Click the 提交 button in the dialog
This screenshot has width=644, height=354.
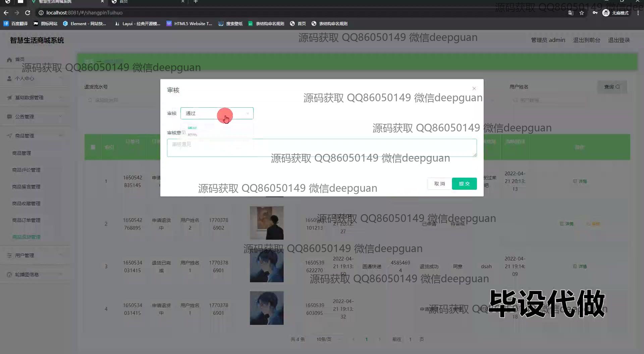click(x=464, y=184)
